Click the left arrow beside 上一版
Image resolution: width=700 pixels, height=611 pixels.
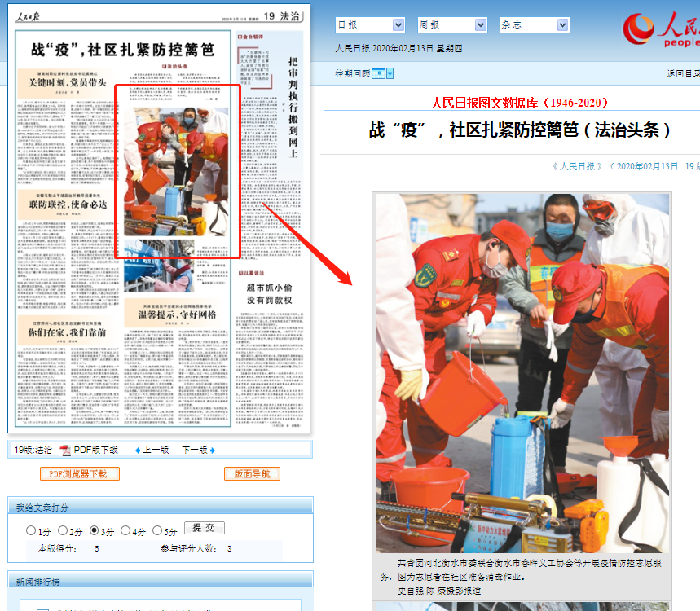pyautogui.click(x=138, y=451)
